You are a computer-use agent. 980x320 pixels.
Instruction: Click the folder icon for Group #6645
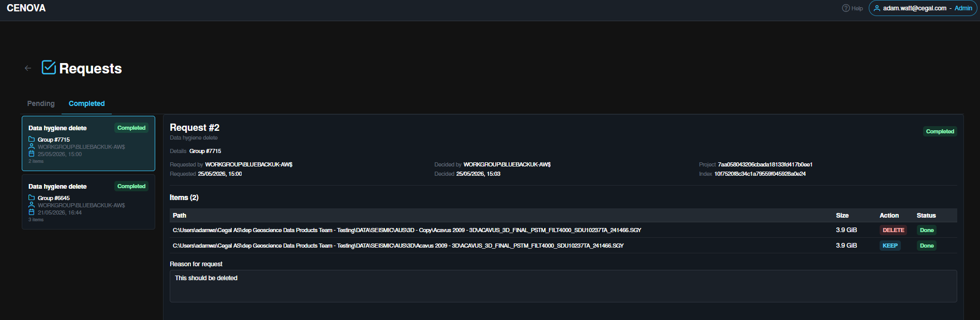pyautogui.click(x=32, y=197)
